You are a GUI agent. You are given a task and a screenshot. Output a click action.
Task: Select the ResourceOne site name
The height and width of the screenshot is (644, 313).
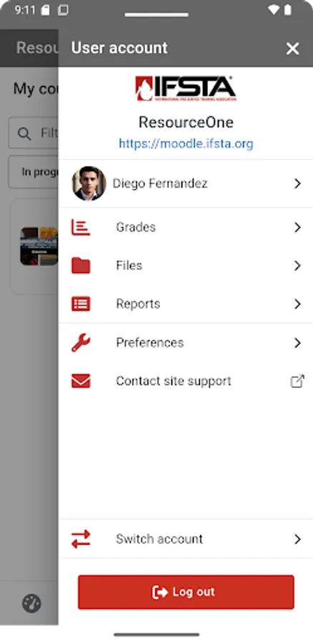coord(186,122)
